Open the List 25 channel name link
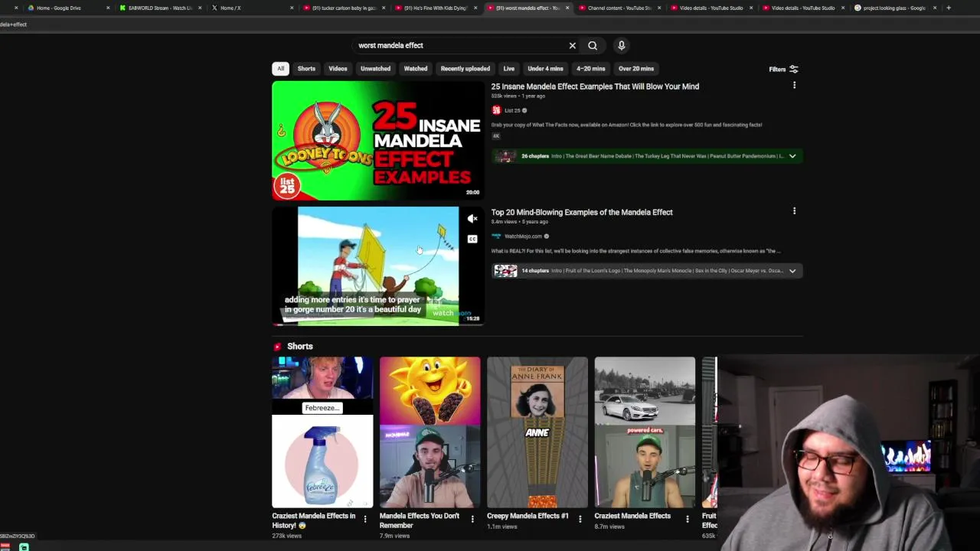Image resolution: width=980 pixels, height=551 pixels. tap(512, 110)
